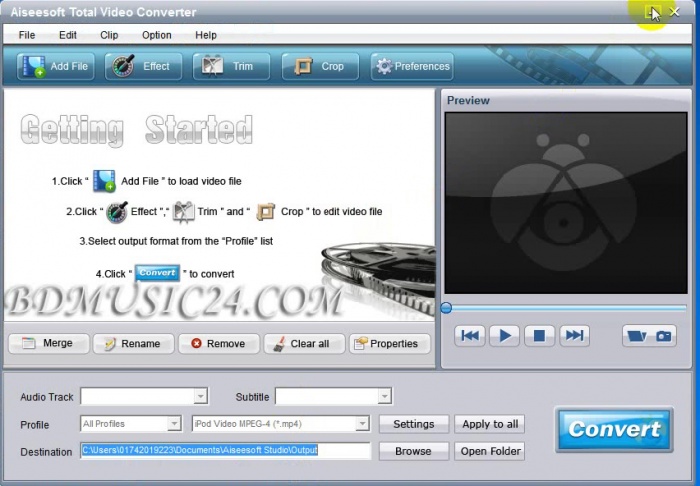Open the snapshot folder icon
This screenshot has width=700, height=486.
click(636, 336)
